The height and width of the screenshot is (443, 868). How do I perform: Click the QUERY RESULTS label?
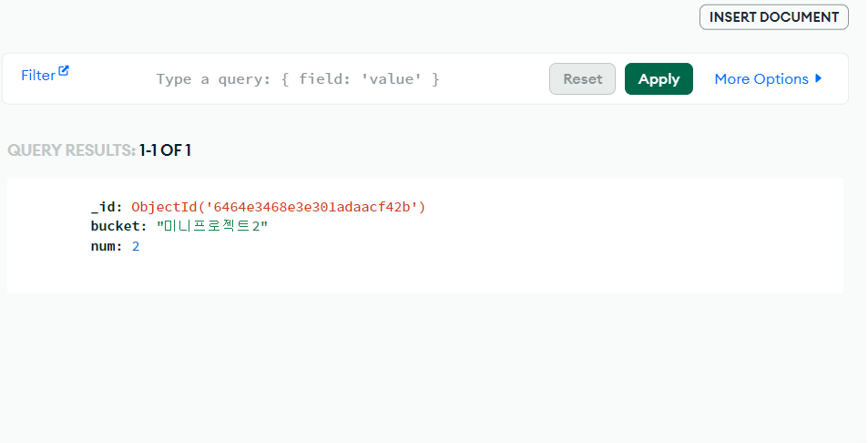tap(71, 150)
